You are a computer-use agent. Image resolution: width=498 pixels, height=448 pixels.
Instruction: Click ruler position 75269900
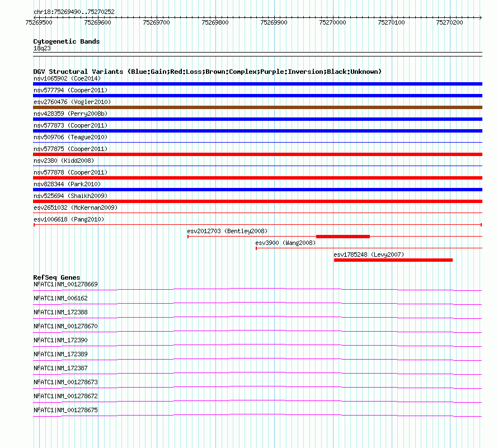pos(274,22)
